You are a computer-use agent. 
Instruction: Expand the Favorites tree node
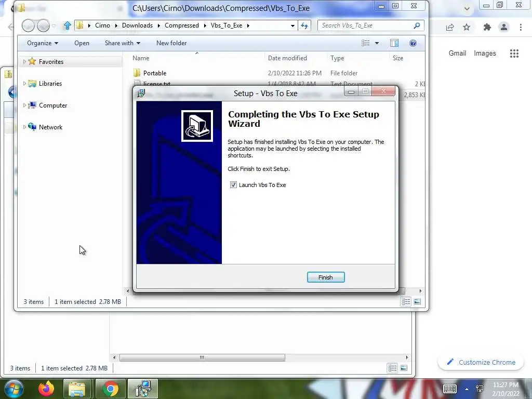[24, 62]
